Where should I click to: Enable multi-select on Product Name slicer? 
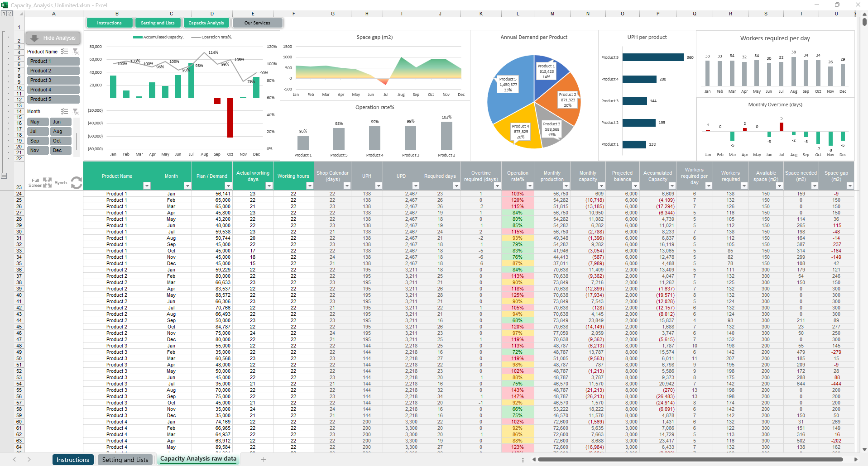tap(65, 52)
